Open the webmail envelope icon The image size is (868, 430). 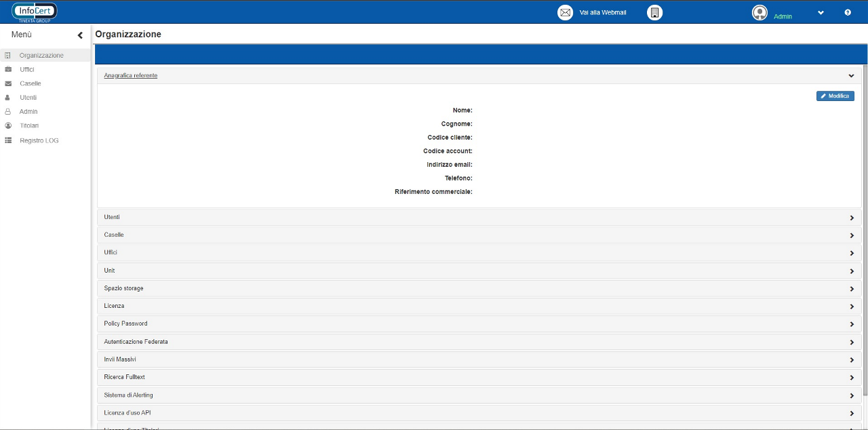click(x=565, y=13)
